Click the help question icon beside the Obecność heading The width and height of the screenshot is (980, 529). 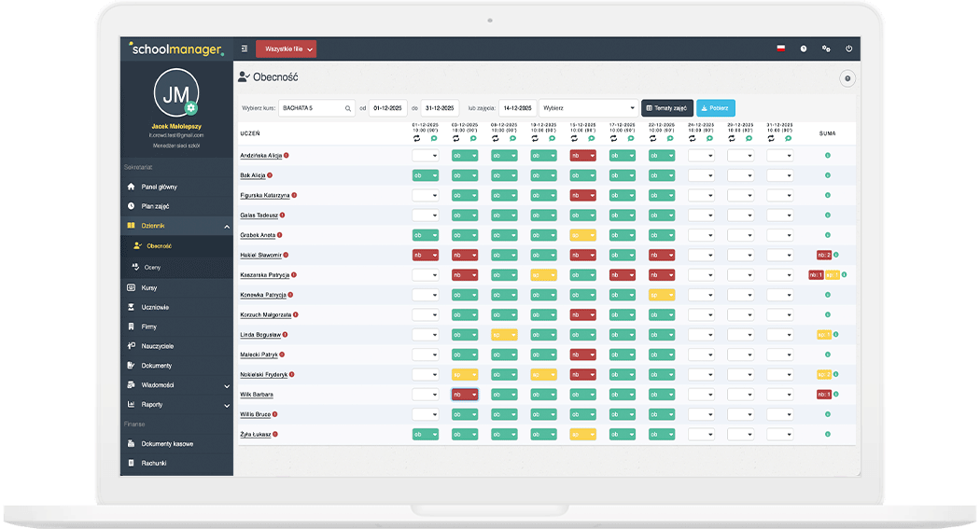point(847,79)
